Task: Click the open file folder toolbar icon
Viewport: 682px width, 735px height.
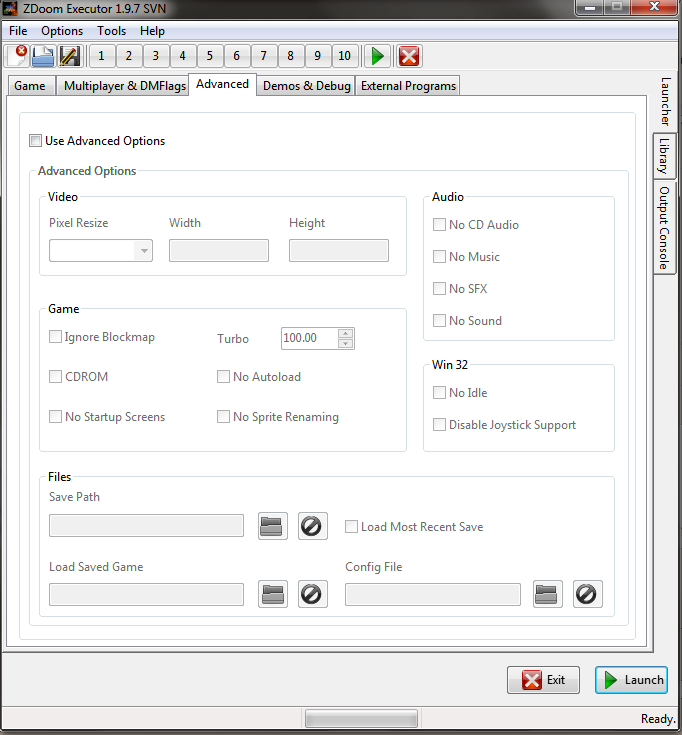Action: click(x=43, y=56)
